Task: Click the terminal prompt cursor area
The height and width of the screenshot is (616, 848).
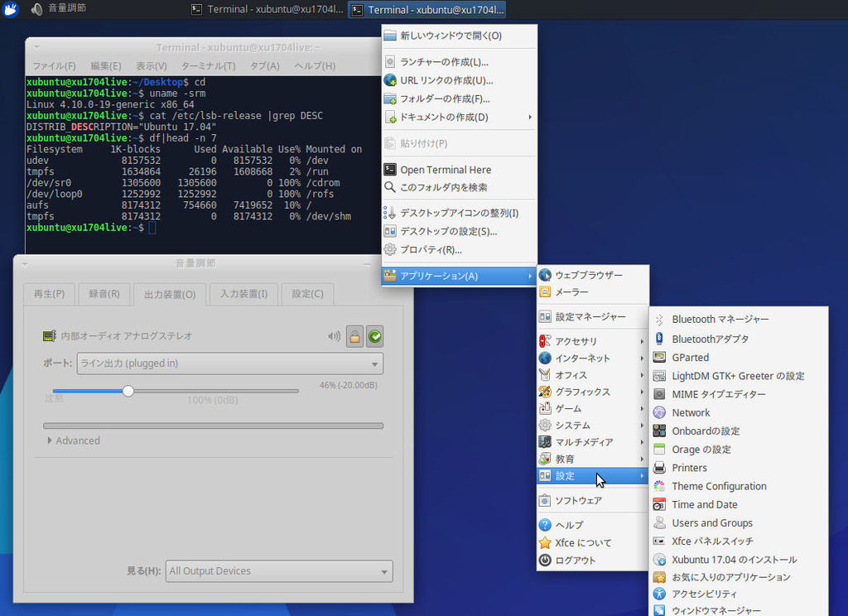Action: tap(152, 228)
